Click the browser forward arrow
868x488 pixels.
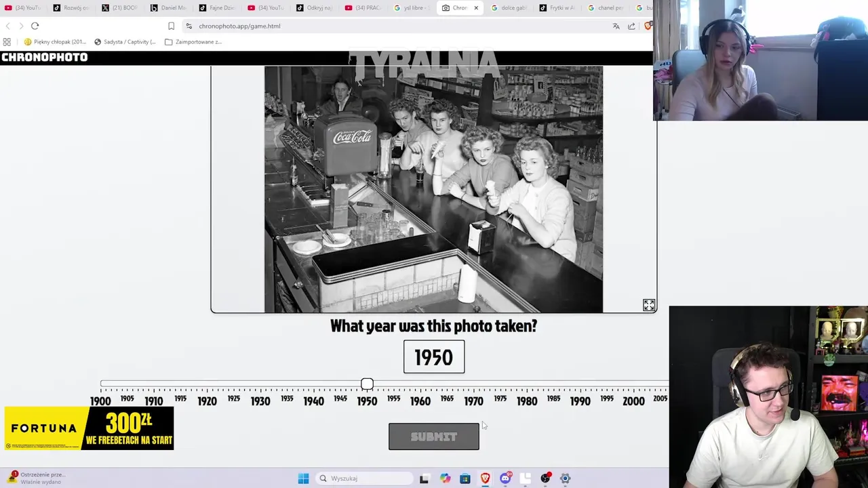(21, 26)
